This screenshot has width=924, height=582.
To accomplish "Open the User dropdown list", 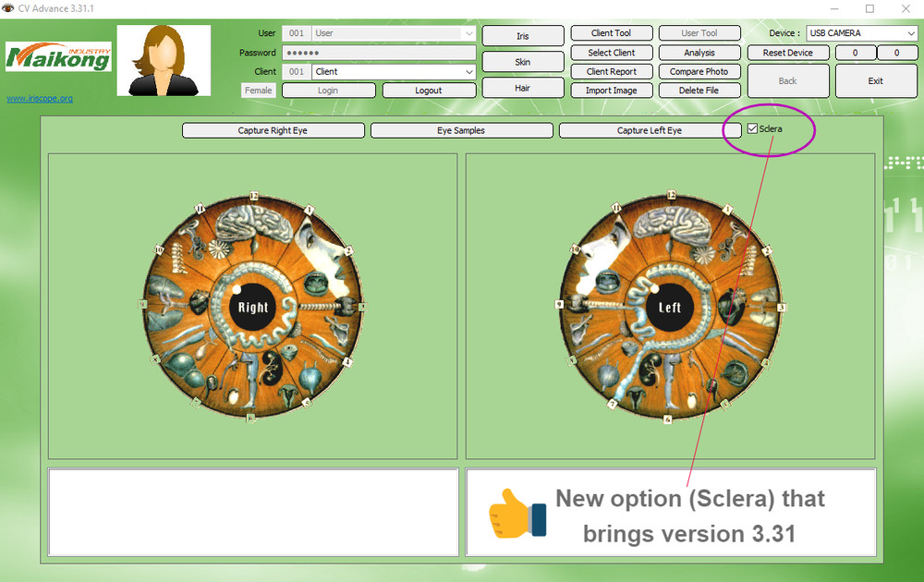I will point(467,32).
